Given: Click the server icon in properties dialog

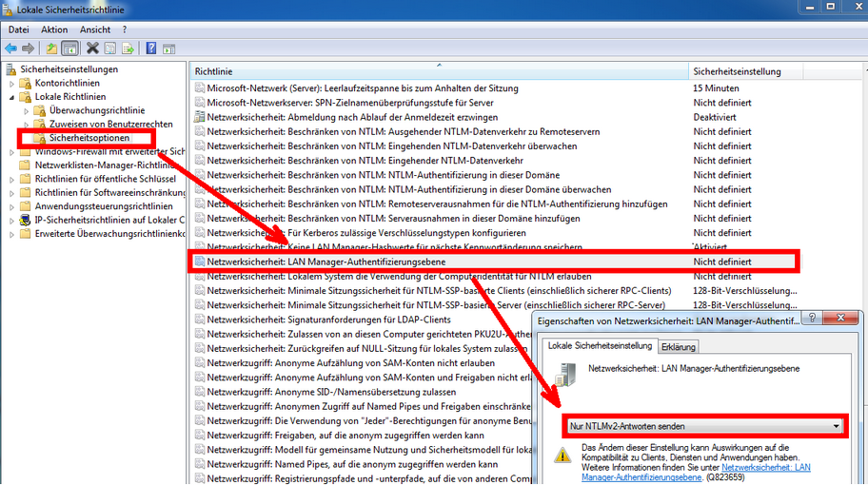Looking at the screenshot, I should point(565,375).
